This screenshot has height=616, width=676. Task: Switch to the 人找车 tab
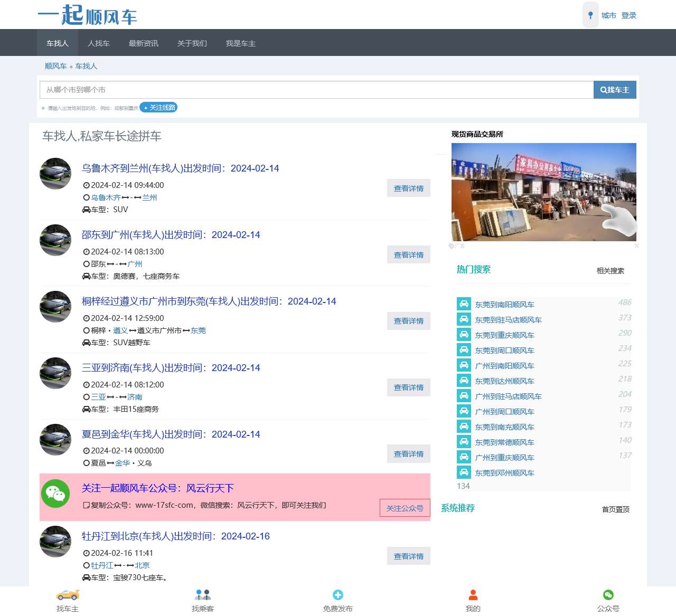click(98, 43)
